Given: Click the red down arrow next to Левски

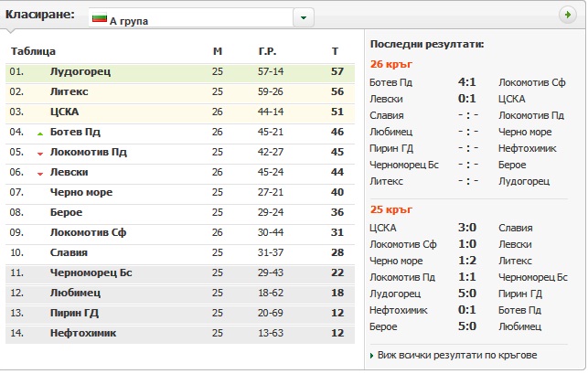Looking at the screenshot, I should [x=40, y=174].
